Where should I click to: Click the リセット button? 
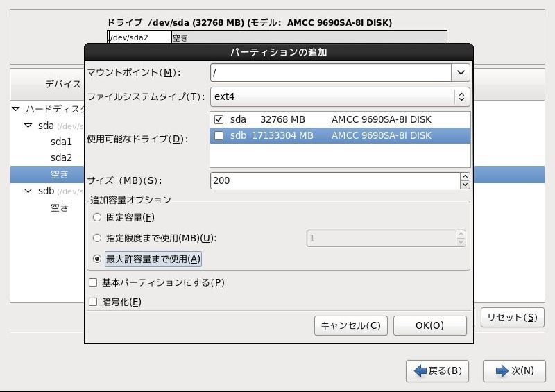[512, 317]
